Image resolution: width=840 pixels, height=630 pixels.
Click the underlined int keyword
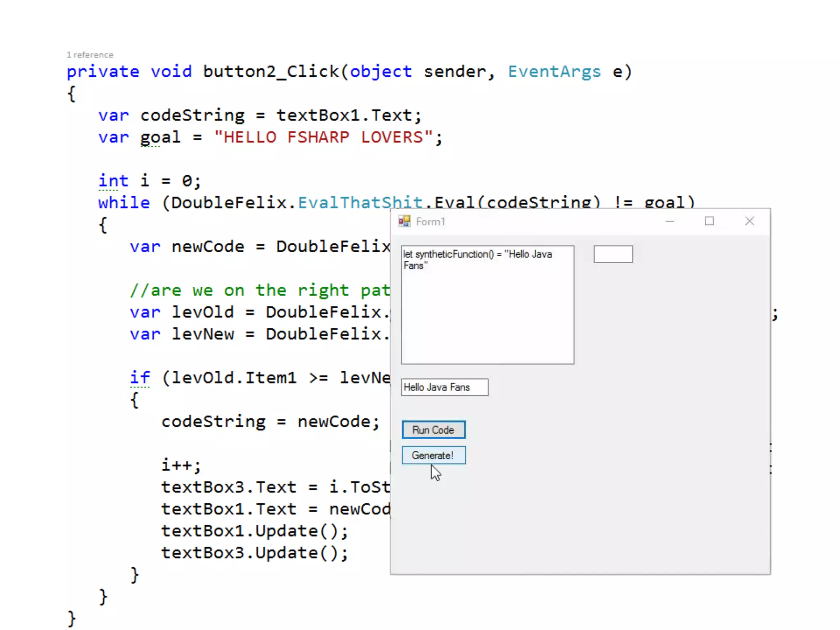(113, 181)
